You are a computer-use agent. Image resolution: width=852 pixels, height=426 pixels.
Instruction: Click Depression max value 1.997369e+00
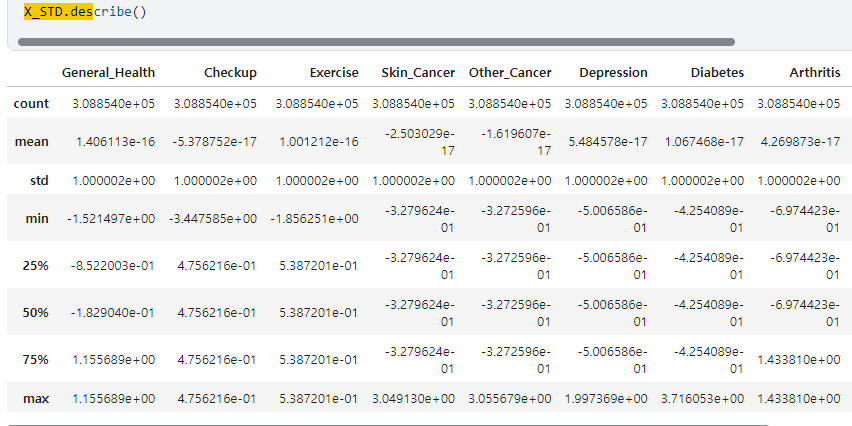point(606,399)
